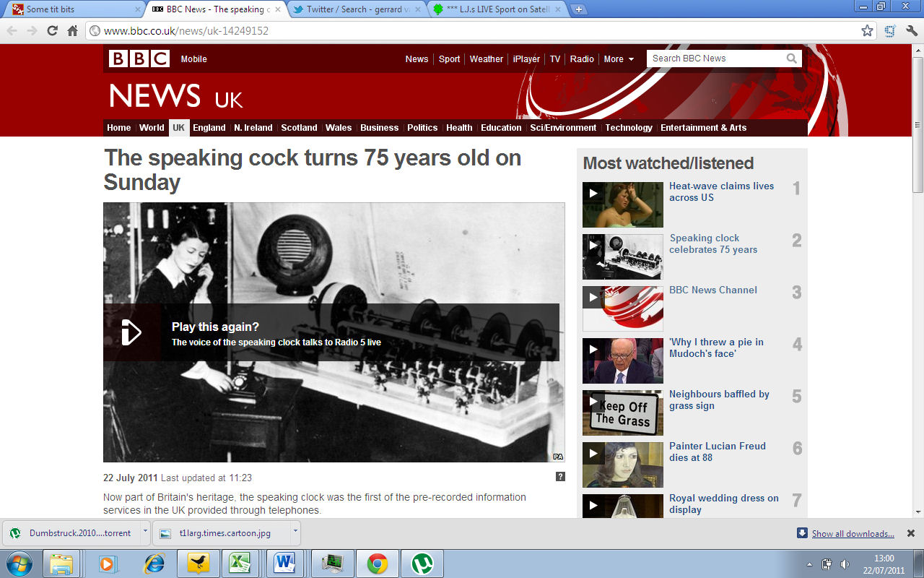This screenshot has width=924, height=578.
Task: Select Entertainment & Arts in navigation bar
Action: click(x=704, y=128)
